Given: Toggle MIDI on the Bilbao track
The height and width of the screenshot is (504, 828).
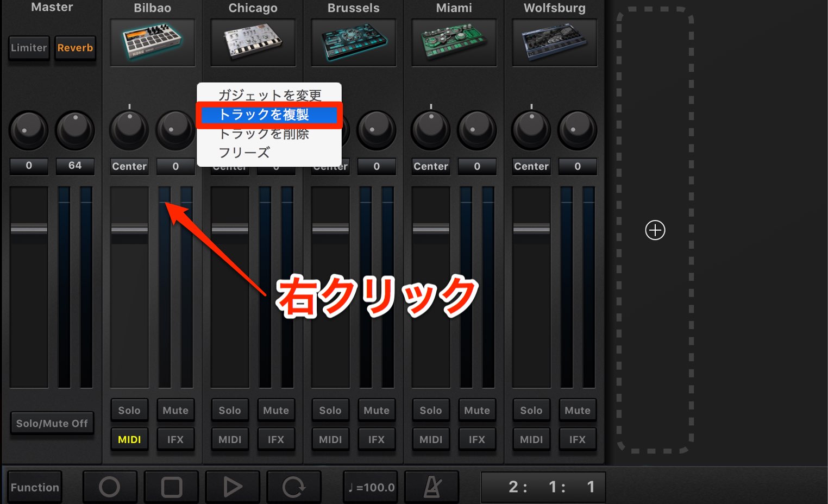Looking at the screenshot, I should [129, 439].
